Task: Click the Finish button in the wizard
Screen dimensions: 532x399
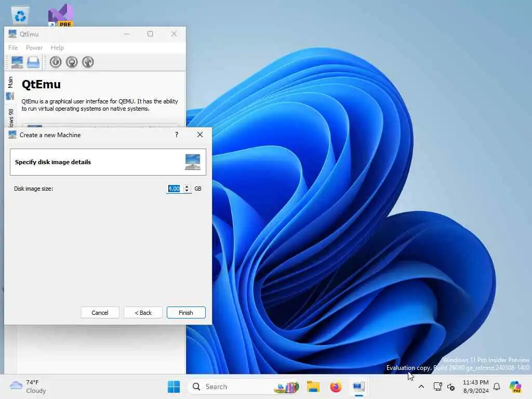Action: pos(186,312)
